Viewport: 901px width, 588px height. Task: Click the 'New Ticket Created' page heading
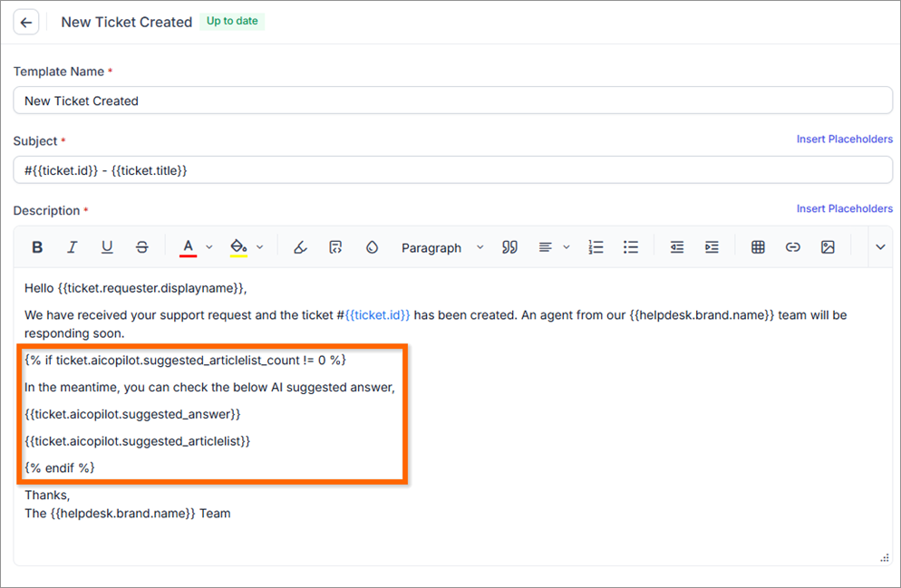click(x=126, y=22)
